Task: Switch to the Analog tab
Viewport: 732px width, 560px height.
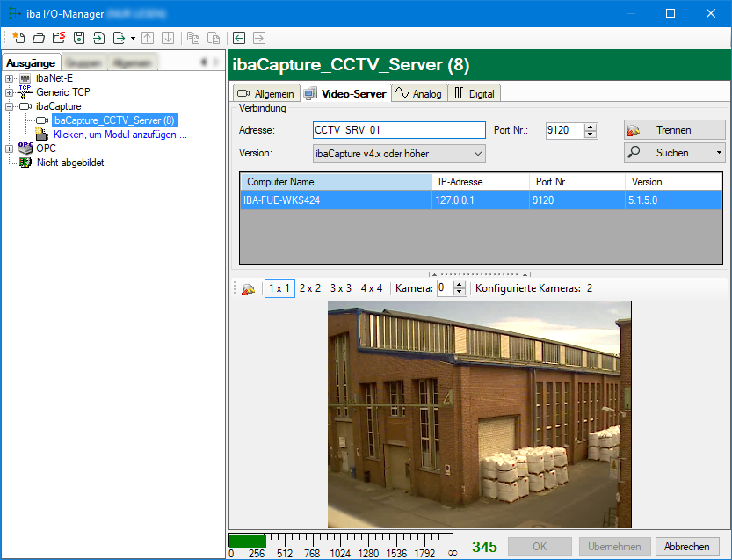Action: pyautogui.click(x=418, y=93)
